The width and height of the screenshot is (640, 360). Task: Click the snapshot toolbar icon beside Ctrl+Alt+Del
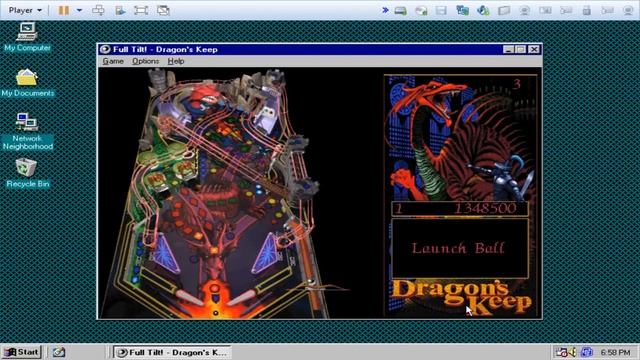point(120,10)
